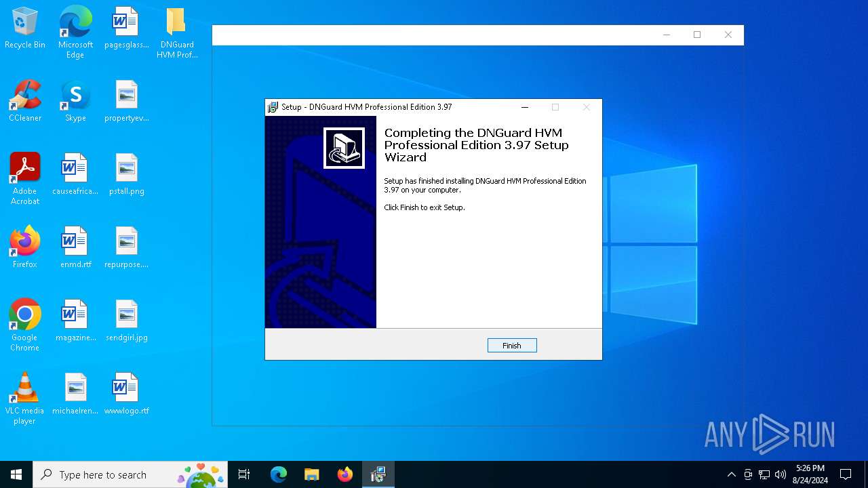Maximize the blank background window
This screenshot has height=488, width=868.
click(x=697, y=35)
